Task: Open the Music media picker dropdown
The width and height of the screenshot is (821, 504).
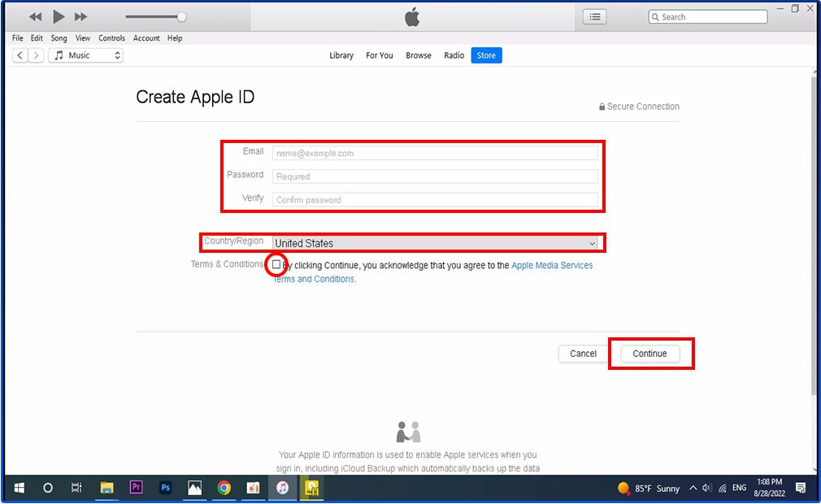Action: point(86,55)
